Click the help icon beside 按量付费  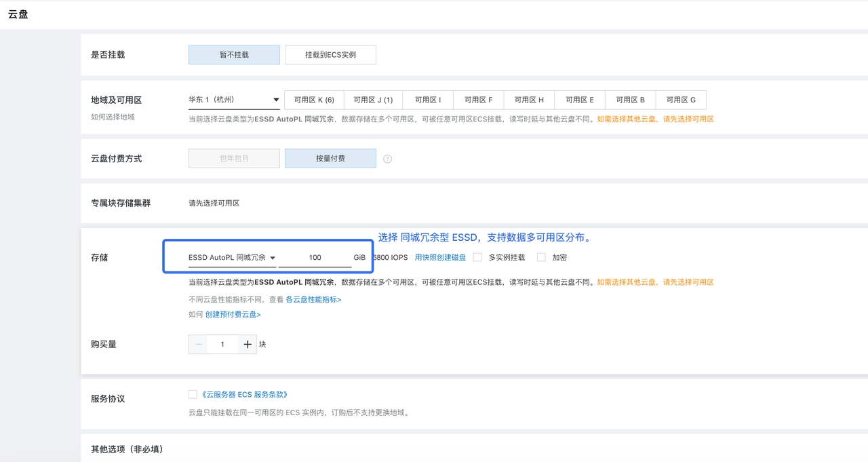[387, 159]
